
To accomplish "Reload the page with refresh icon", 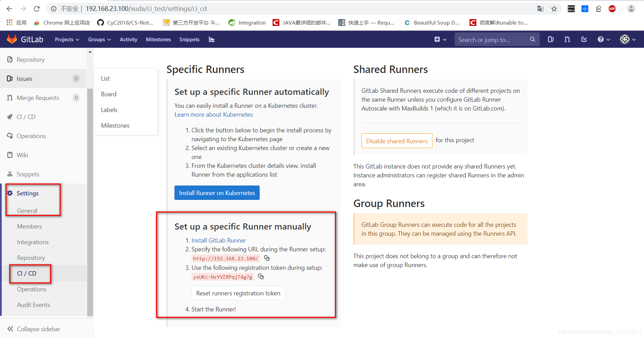I will [x=37, y=9].
